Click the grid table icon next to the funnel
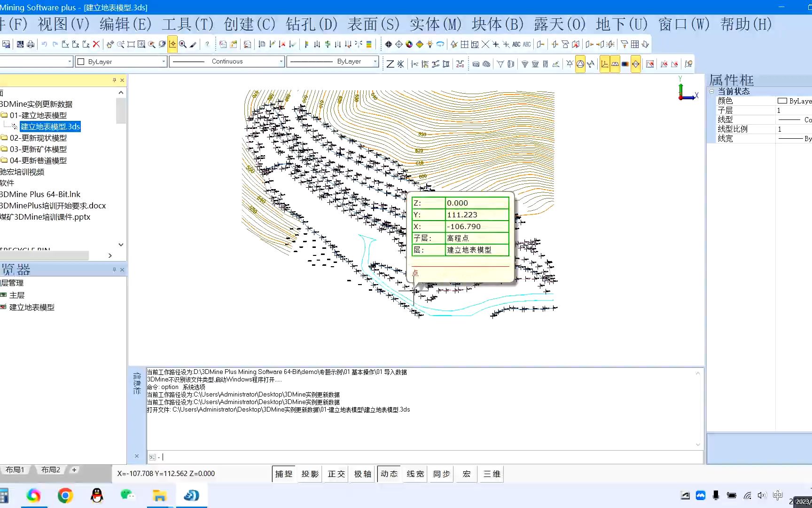This screenshot has height=508, width=812. point(635,44)
